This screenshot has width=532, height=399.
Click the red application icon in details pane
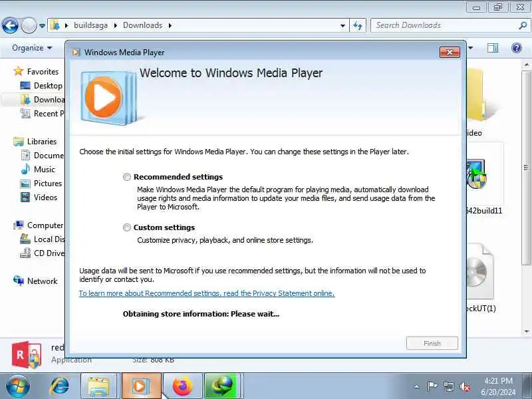click(x=27, y=355)
